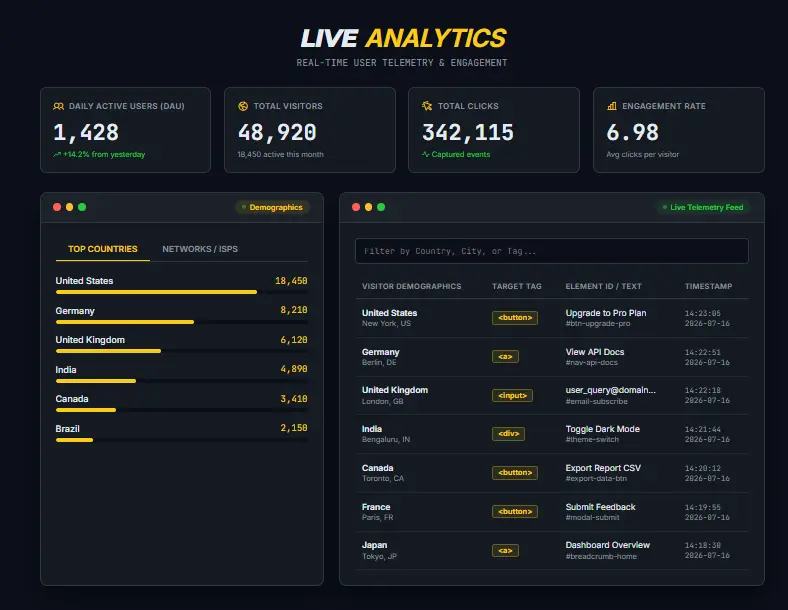Click the <input> tag in United Kingdom row
Viewport: 788px width, 610px height.
512,395
